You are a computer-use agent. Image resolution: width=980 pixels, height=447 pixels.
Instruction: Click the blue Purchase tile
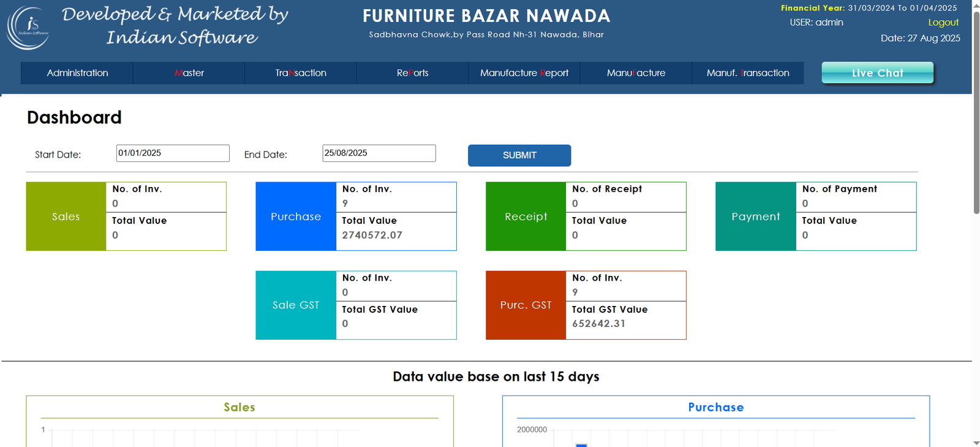click(x=296, y=216)
